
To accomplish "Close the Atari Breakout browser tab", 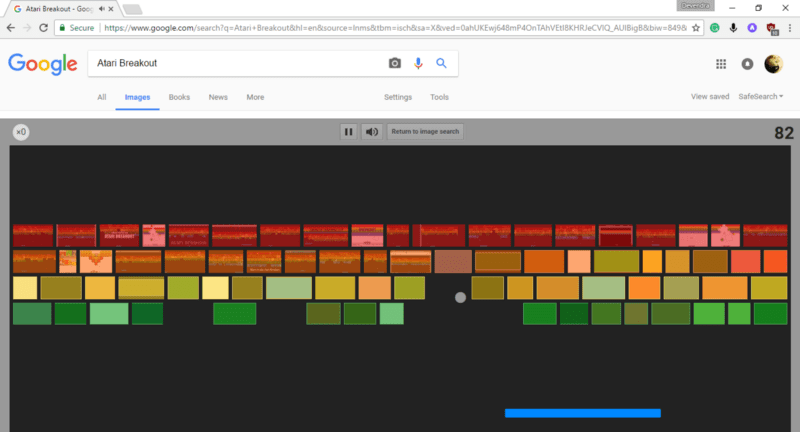I will (x=111, y=9).
